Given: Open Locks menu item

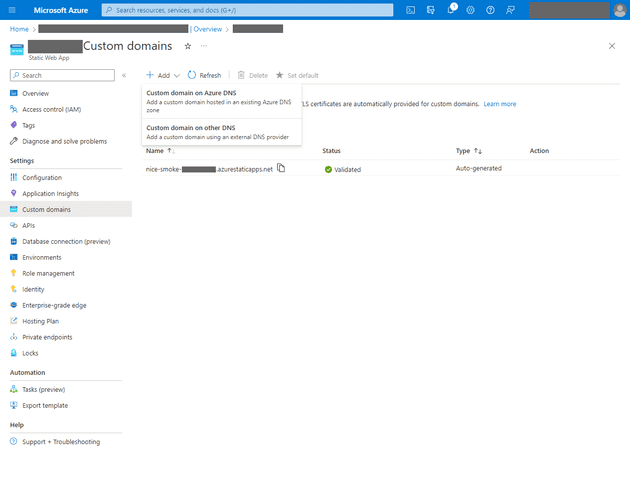Looking at the screenshot, I should coord(30,353).
